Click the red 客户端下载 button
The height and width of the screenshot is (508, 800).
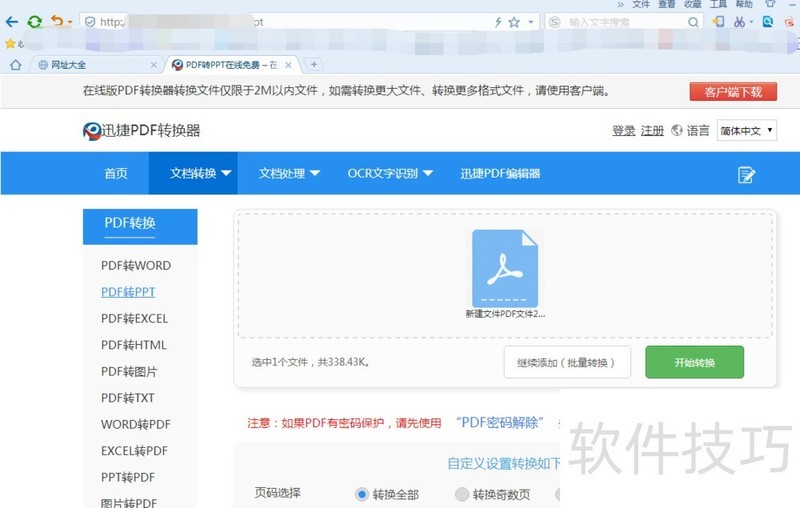tap(732, 92)
